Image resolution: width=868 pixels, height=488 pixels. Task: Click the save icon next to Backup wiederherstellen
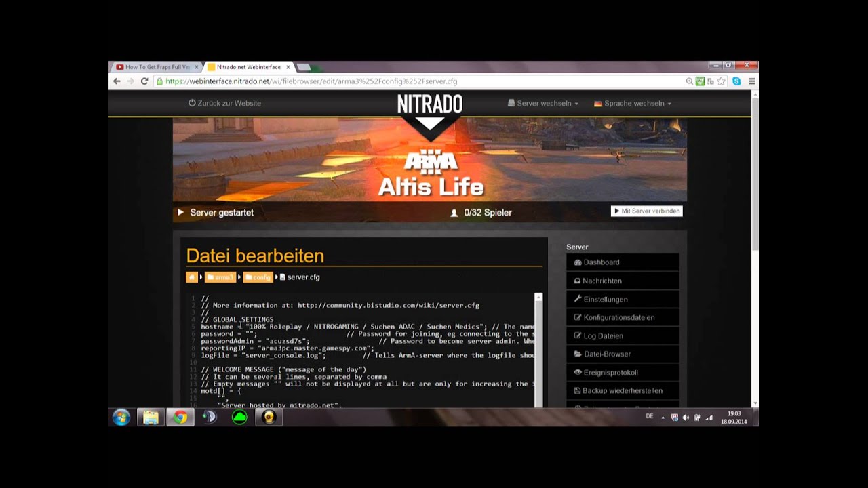point(578,390)
